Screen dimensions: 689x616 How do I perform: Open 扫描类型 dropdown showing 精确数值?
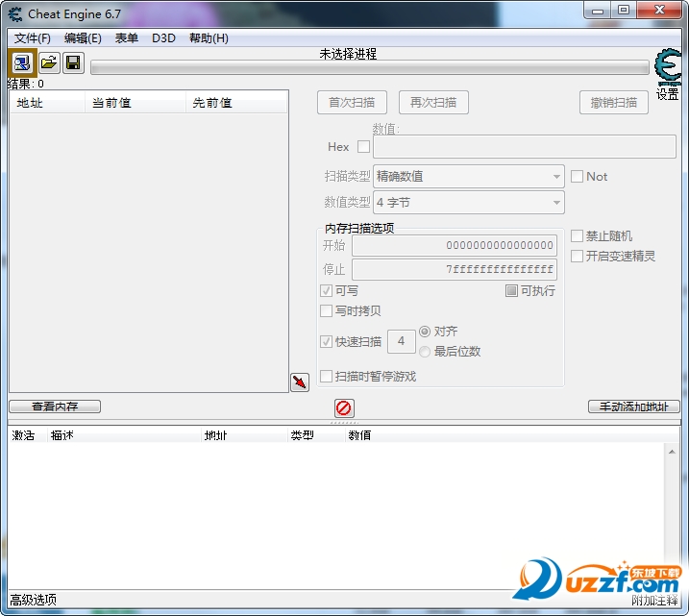[x=468, y=177]
